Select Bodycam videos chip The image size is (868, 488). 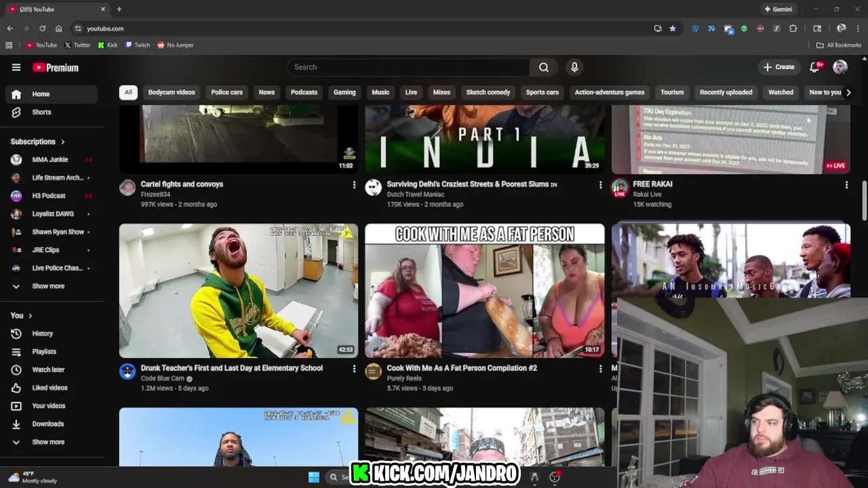coord(172,92)
